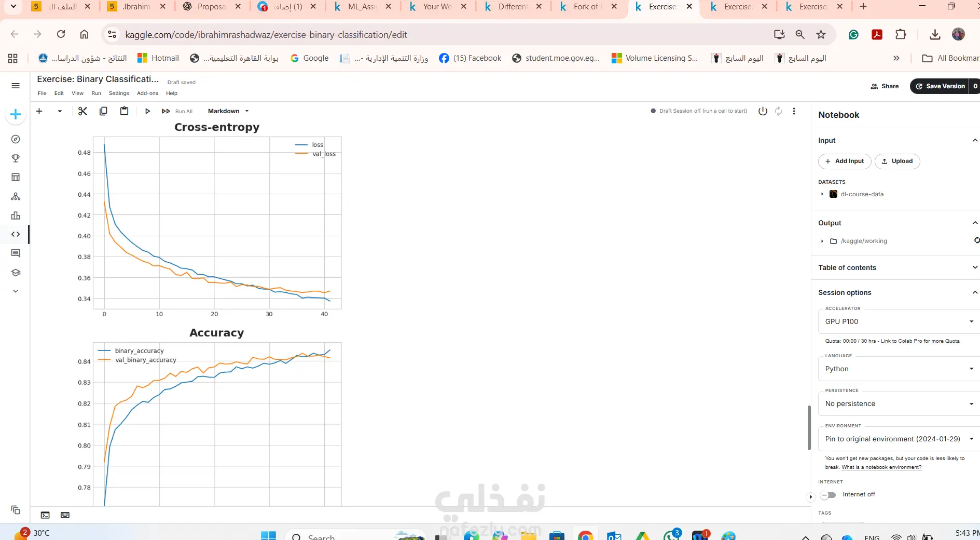Open notebook more options kebab menu
980x540 pixels.
[794, 111]
